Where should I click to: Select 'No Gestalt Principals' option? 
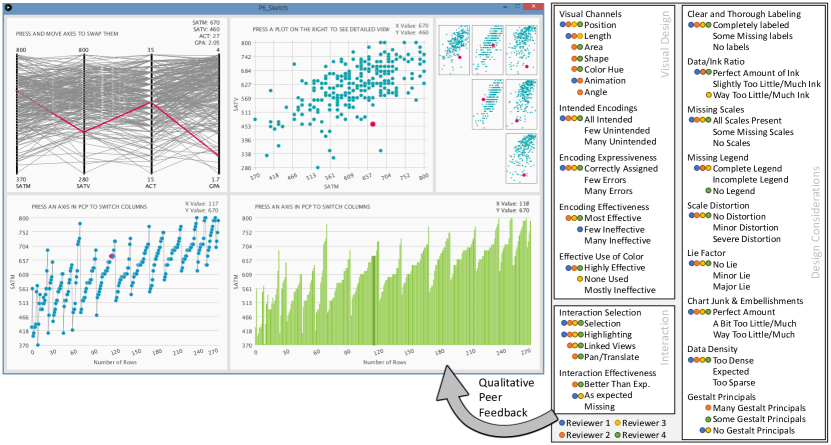coord(754,430)
